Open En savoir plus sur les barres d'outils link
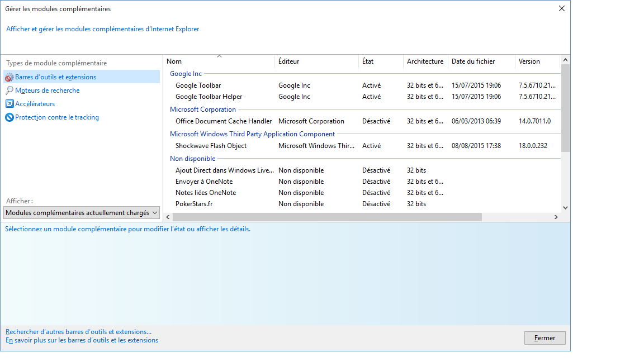Viewport: 644px width, 362px height. point(82,341)
